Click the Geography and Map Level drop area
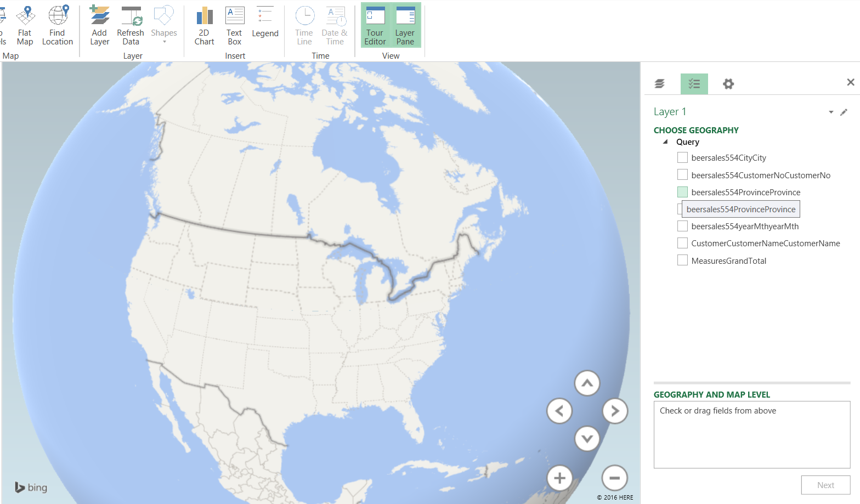Screen dimensions: 860x504 tap(752, 434)
